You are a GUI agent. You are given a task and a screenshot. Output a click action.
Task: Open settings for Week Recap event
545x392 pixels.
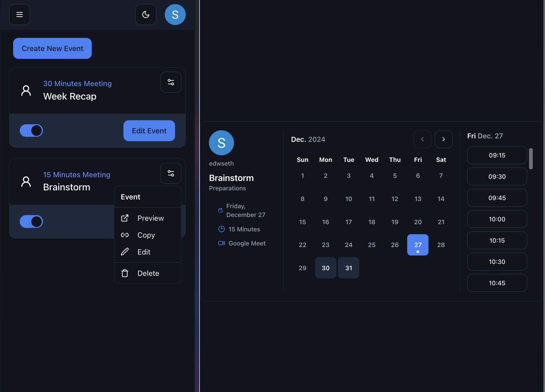point(171,82)
